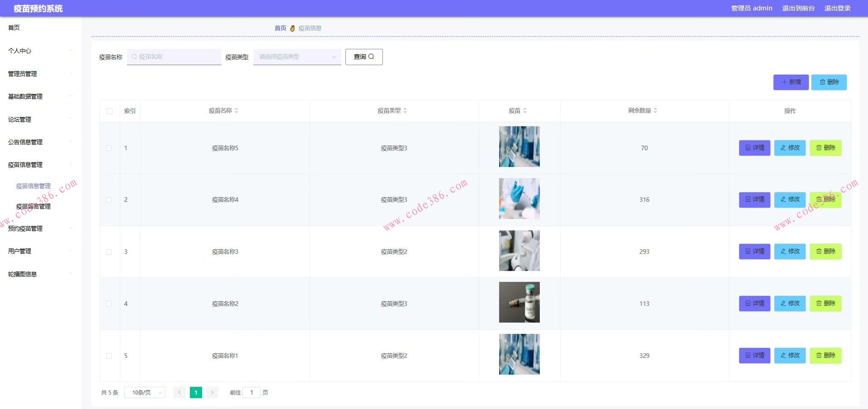Click the 管理员 admin account label
This screenshot has height=409, width=868.
click(752, 8)
